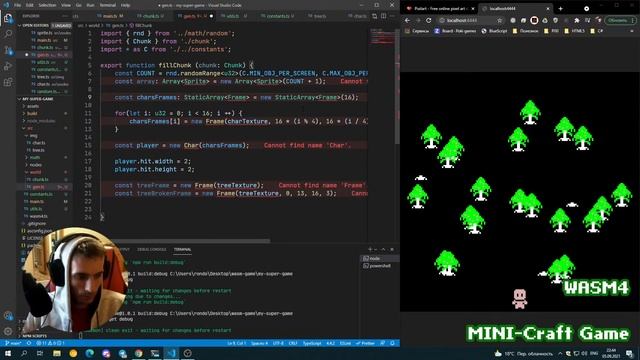Image resolution: width=640 pixels, height=360 pixels.
Task: Open sprite.ts in Open Editors list
Action: click(x=45, y=33)
